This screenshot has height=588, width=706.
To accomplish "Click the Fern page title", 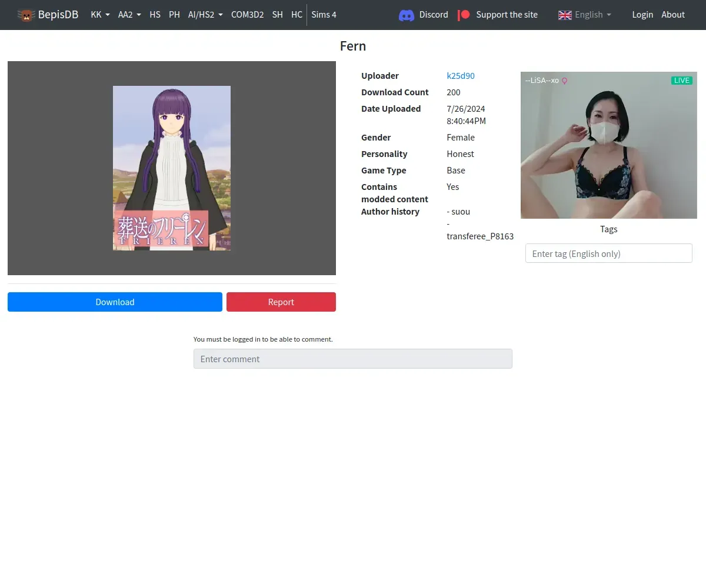I will coord(353,46).
